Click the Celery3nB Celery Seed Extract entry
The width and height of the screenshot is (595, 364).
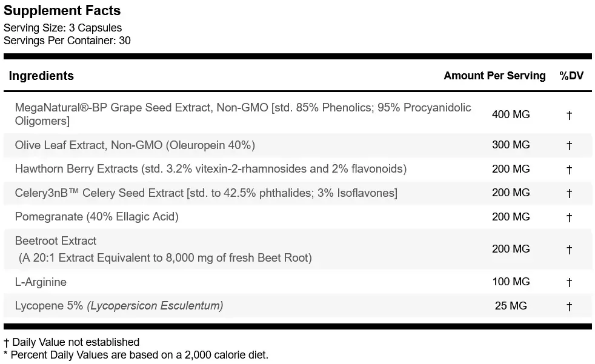pyautogui.click(x=206, y=193)
